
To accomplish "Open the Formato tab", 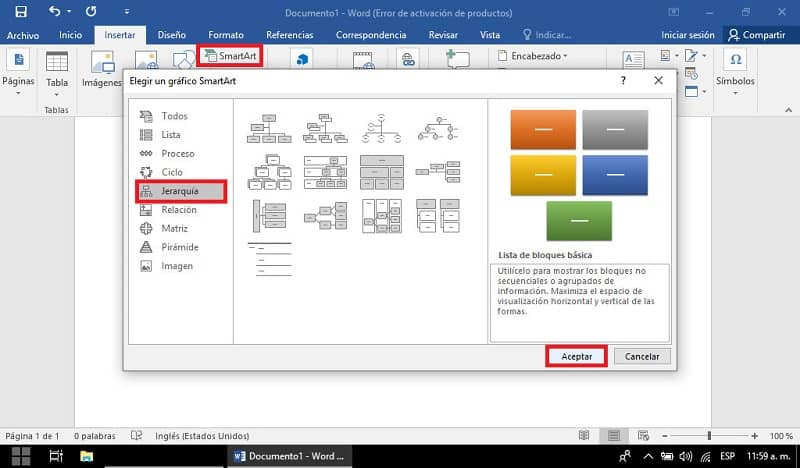I will (226, 35).
